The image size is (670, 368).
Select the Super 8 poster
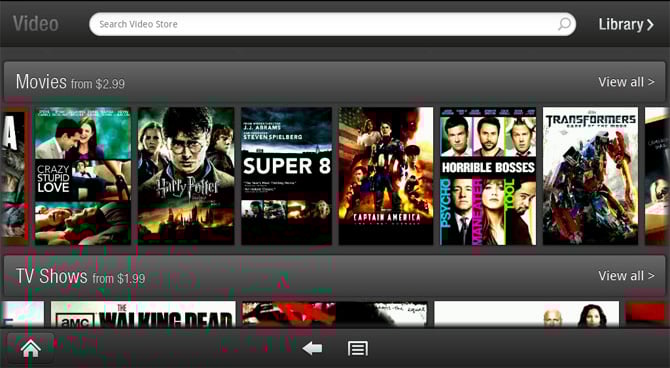[x=286, y=176]
